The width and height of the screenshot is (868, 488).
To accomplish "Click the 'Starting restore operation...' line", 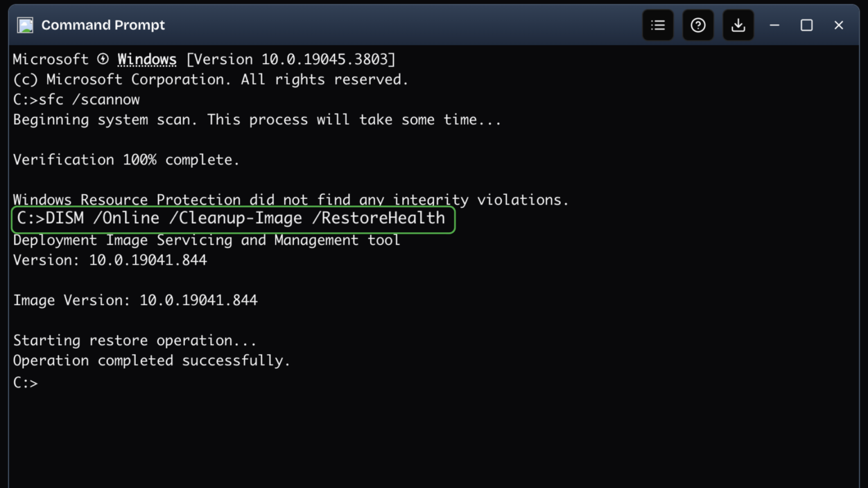I will point(134,341).
